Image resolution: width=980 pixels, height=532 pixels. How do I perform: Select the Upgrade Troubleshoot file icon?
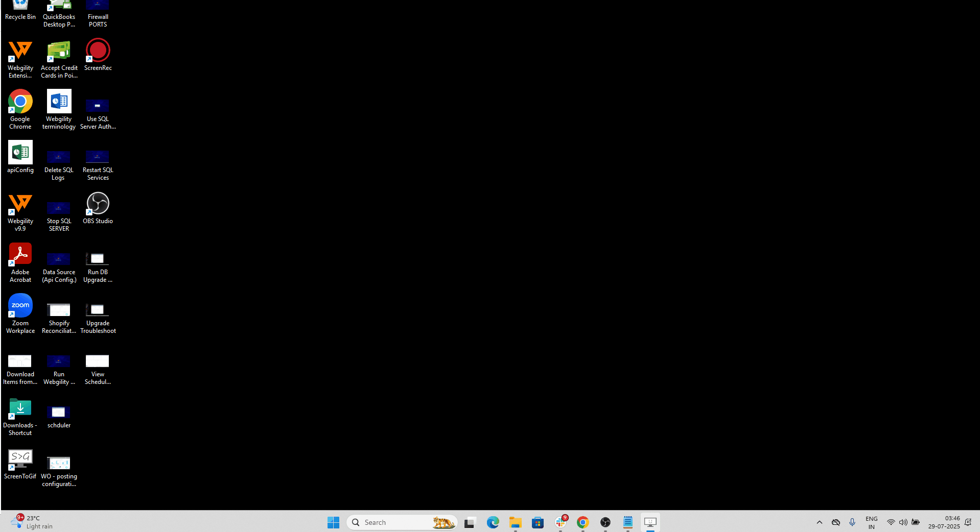98,318
